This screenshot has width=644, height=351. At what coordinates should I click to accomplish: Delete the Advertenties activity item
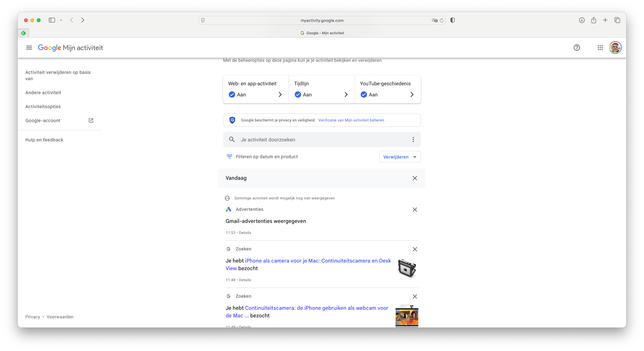point(415,210)
